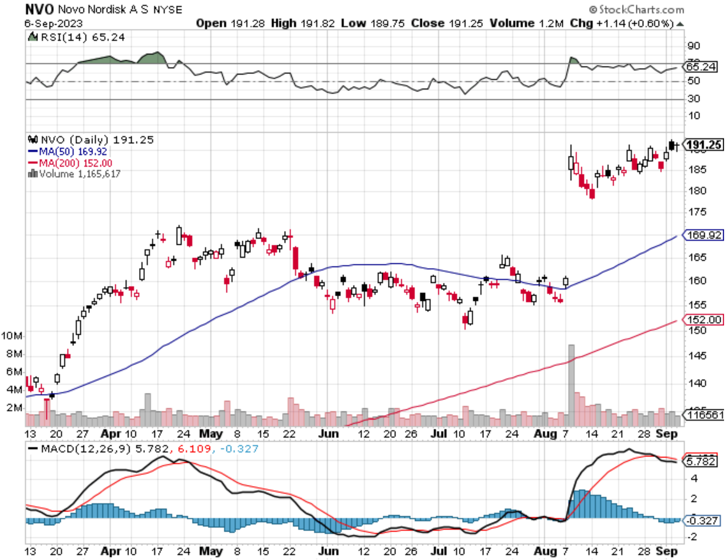Viewport: 728px width, 560px height.
Task: Click the NVO (Daily) 191.25 legend label
Action: [x=97, y=139]
